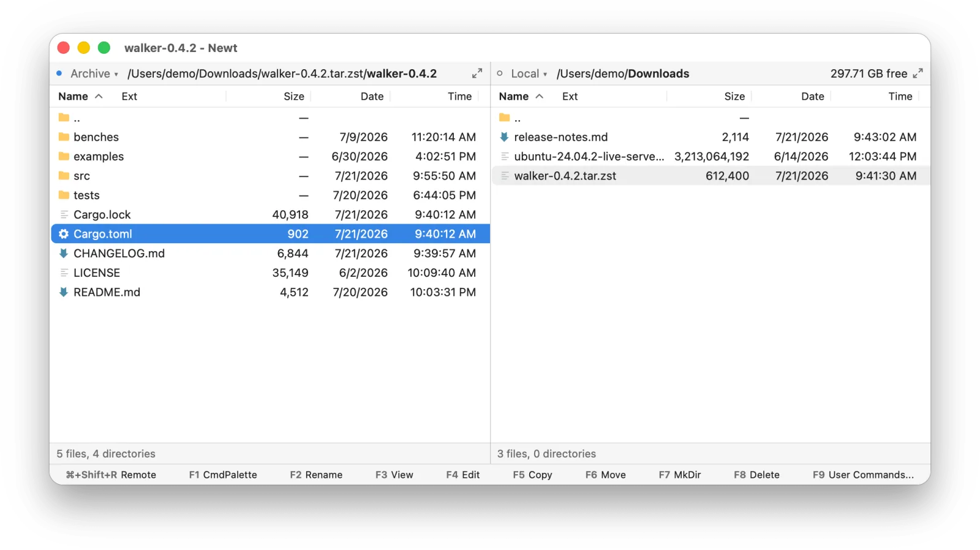This screenshot has height=550, width=980.
Task: Click walker-0.4.2.tar.zst segment in left path
Action: [312, 73]
